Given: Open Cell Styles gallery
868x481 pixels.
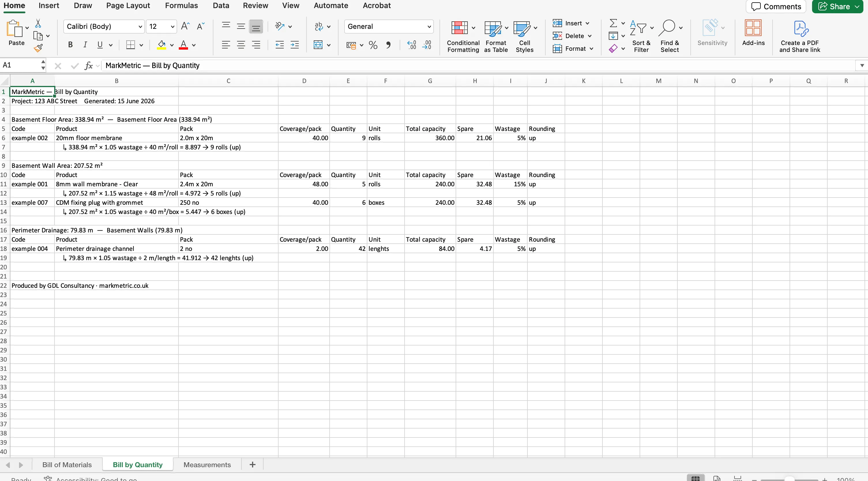Looking at the screenshot, I should coord(524,36).
